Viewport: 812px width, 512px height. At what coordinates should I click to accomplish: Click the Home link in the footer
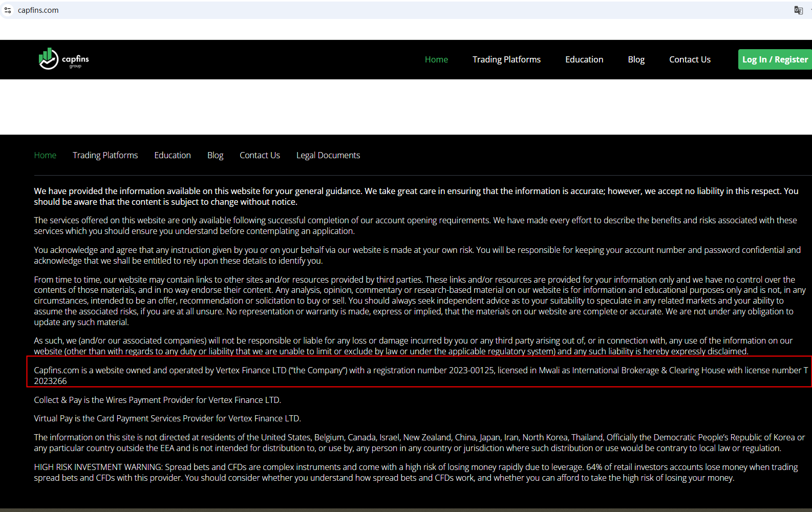point(45,155)
